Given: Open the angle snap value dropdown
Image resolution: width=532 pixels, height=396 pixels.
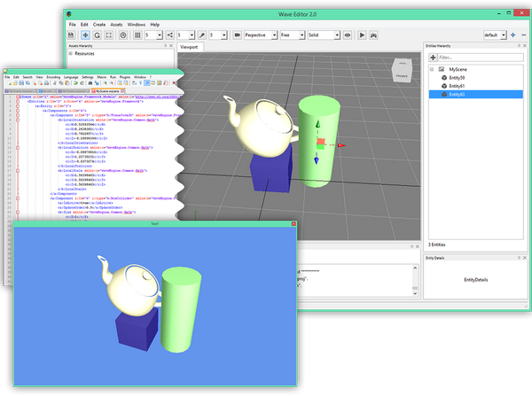Looking at the screenshot, I should tap(192, 35).
